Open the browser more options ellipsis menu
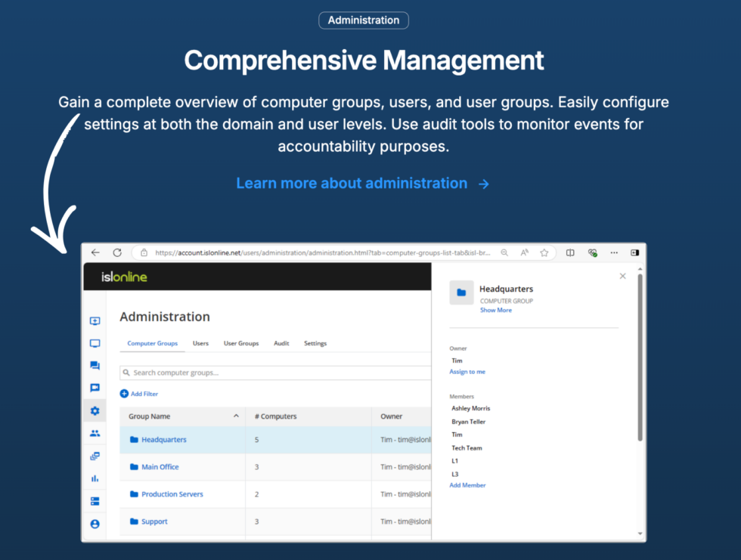 pyautogui.click(x=615, y=252)
